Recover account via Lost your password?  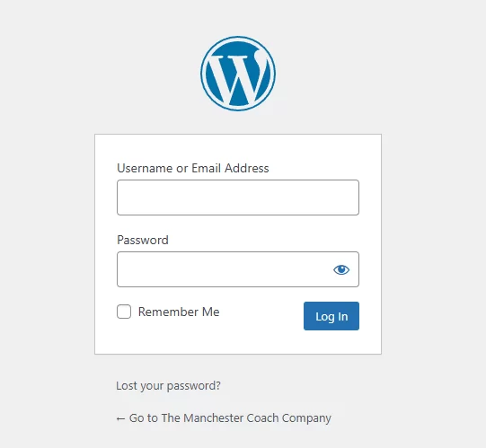click(168, 386)
